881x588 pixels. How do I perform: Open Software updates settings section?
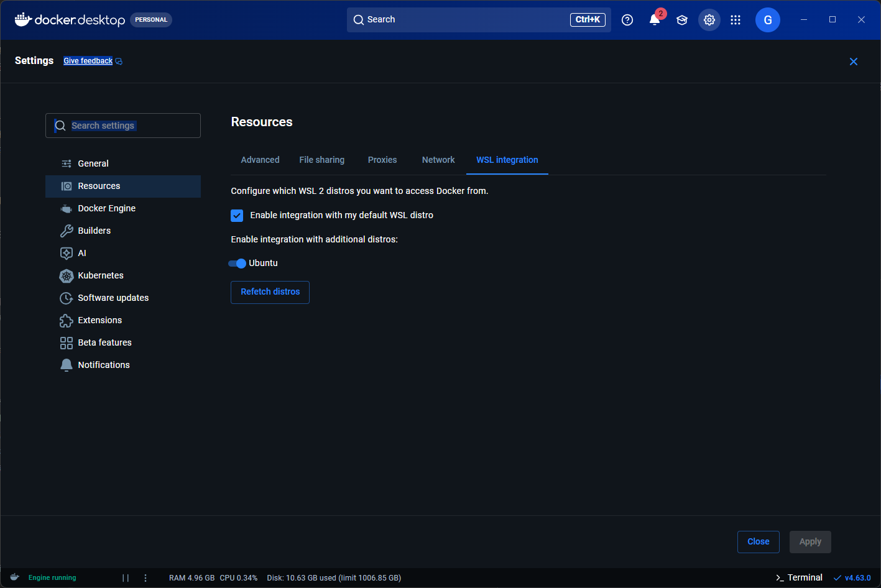coord(123,298)
